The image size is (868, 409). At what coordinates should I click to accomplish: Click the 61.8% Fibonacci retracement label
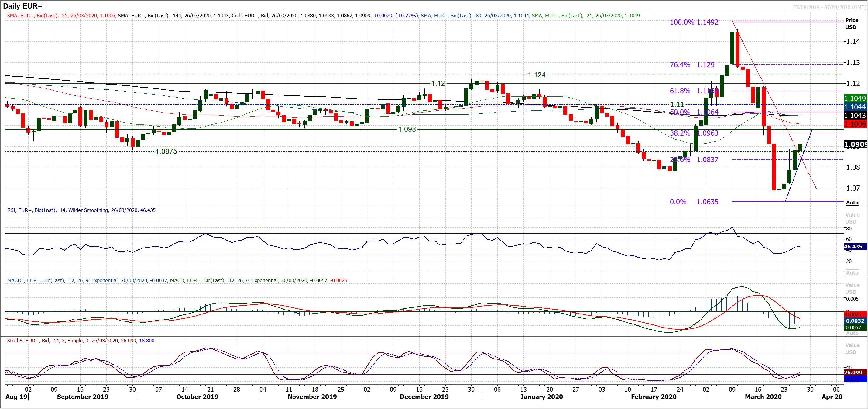[680, 91]
